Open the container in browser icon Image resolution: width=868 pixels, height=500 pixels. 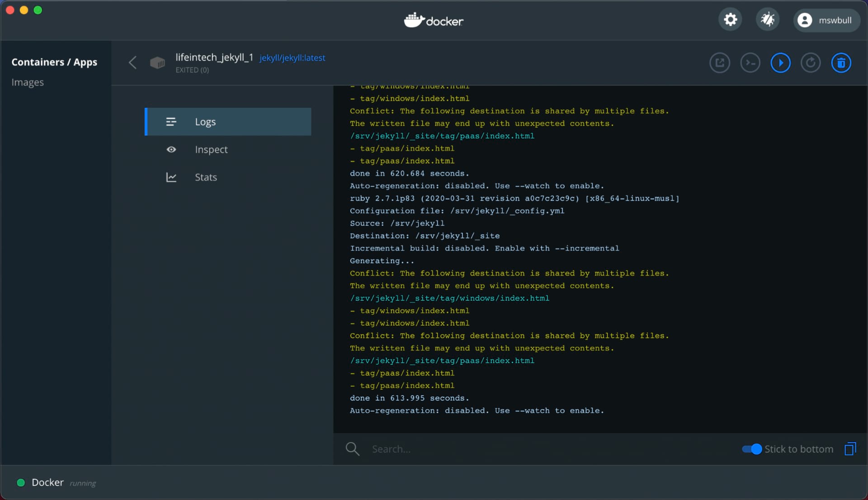(x=720, y=63)
